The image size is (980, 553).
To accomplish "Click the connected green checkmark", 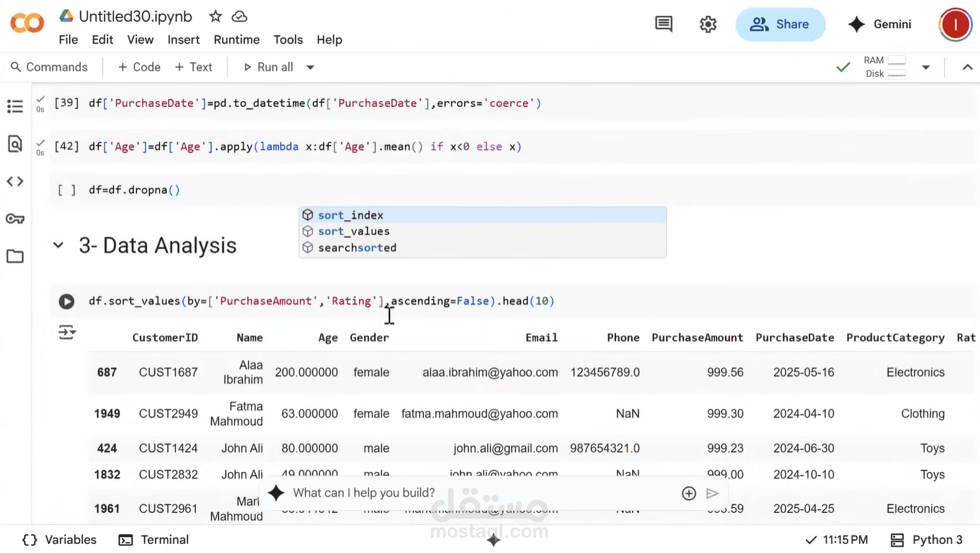I will coord(843,68).
